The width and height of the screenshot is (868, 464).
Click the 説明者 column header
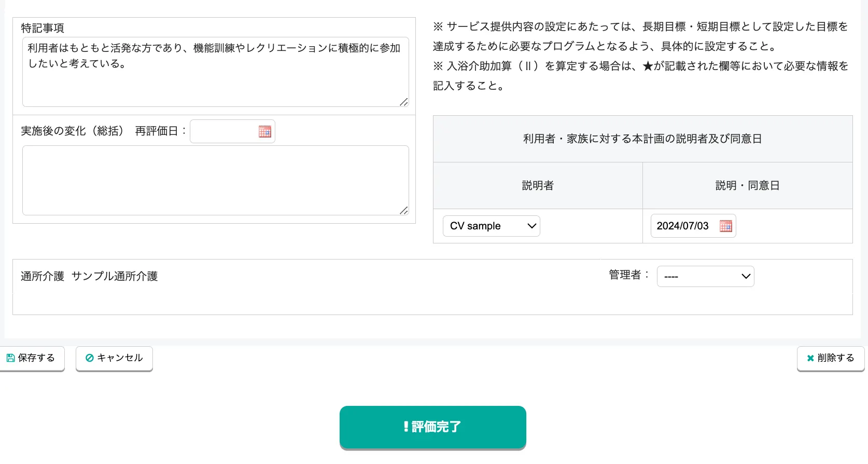pos(538,185)
